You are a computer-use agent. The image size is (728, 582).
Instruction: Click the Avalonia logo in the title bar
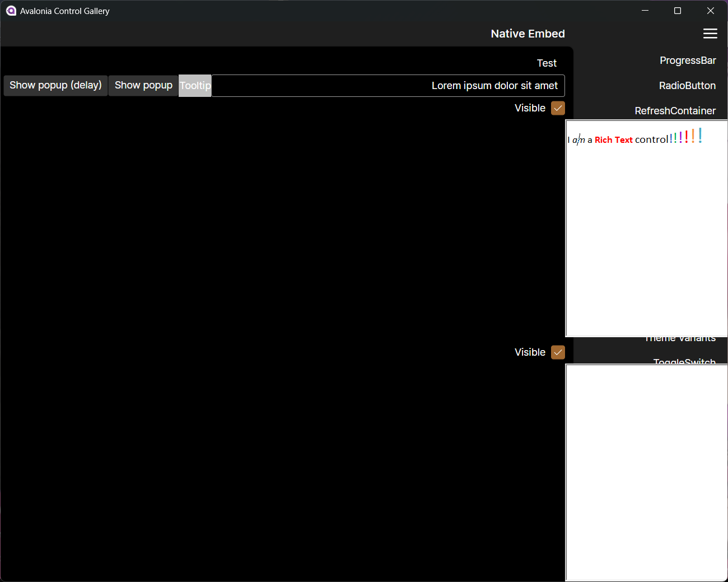(11, 11)
